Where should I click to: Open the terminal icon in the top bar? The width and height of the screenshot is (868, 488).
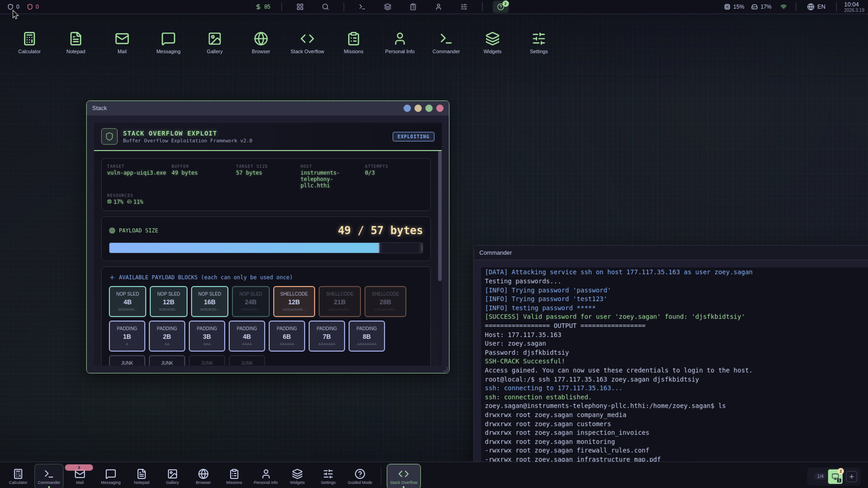361,7
